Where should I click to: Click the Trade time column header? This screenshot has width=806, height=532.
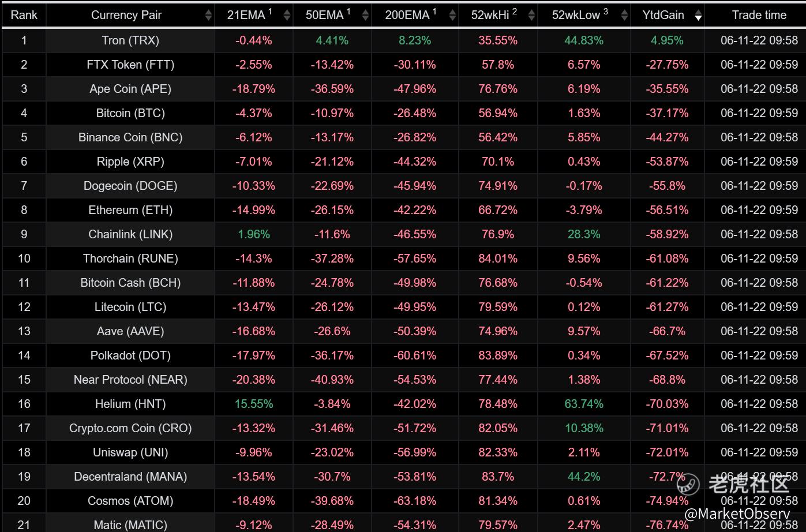coord(759,15)
